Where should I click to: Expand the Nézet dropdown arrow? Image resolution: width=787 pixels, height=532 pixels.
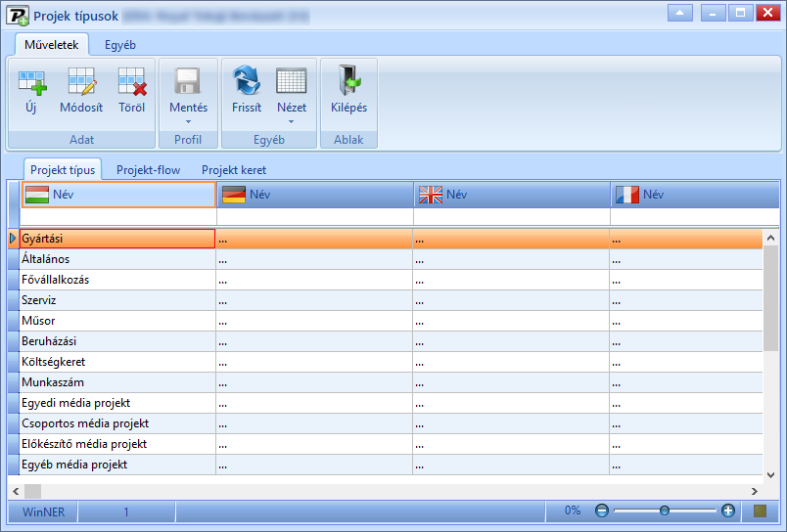click(291, 122)
